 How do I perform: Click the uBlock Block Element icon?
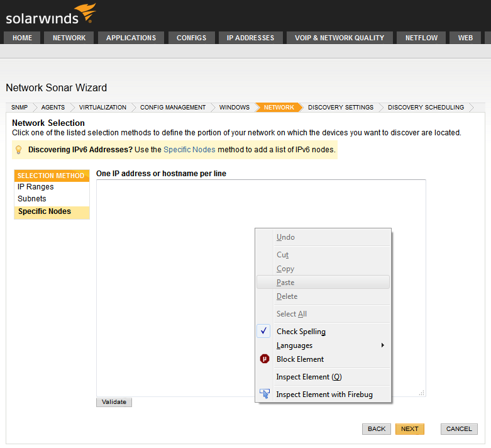coord(265,359)
